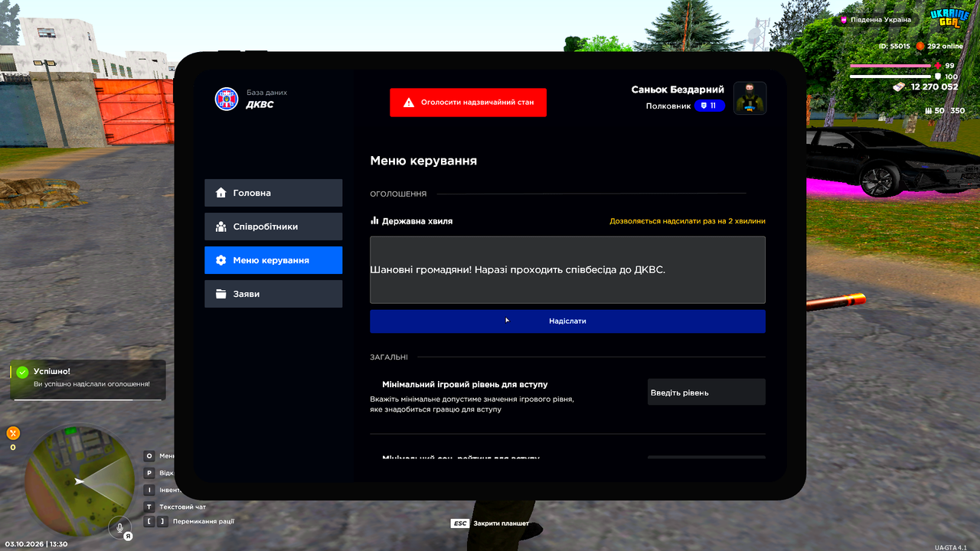The height and width of the screenshot is (551, 980).
Task: Click the bars icon next to Державна хвиля
Action: (x=374, y=220)
